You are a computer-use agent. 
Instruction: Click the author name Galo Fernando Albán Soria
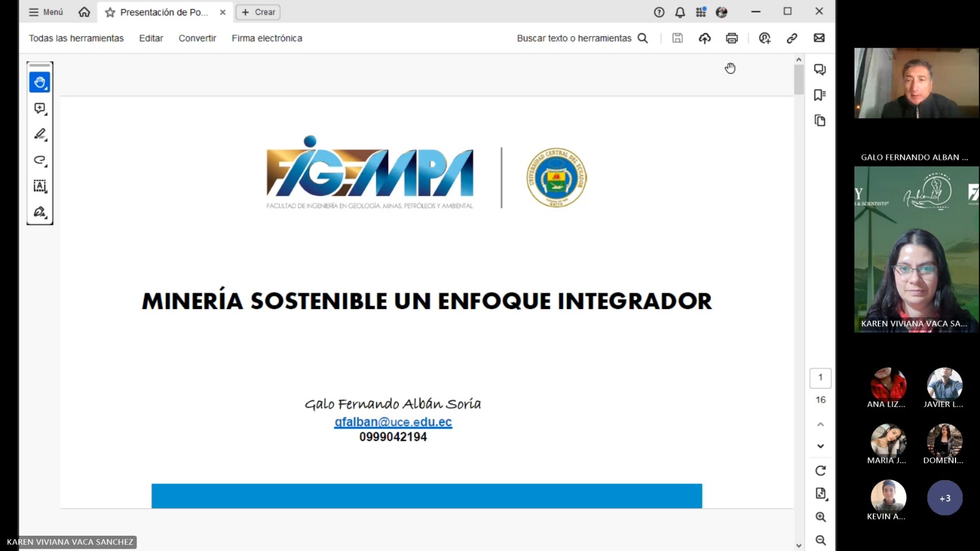393,403
